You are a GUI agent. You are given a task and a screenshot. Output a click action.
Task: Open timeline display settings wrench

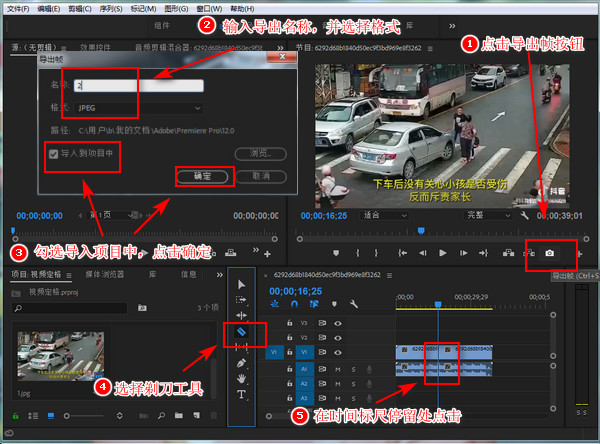[x=354, y=304]
